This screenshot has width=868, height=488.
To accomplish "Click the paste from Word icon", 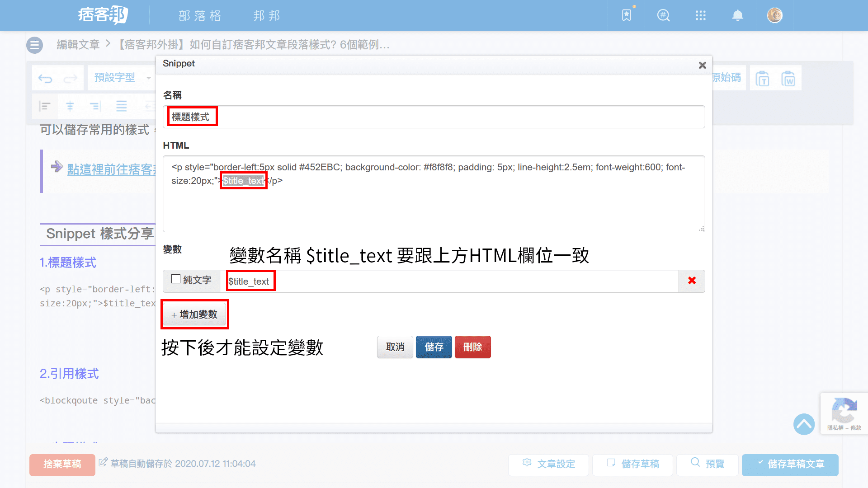I will 788,79.
